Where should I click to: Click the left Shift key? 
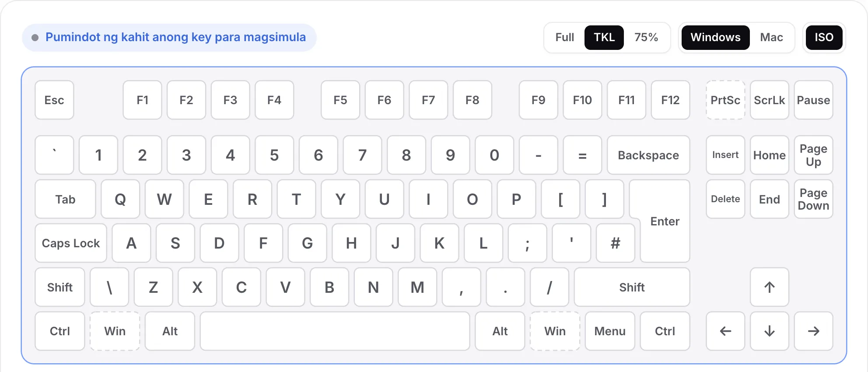click(60, 287)
